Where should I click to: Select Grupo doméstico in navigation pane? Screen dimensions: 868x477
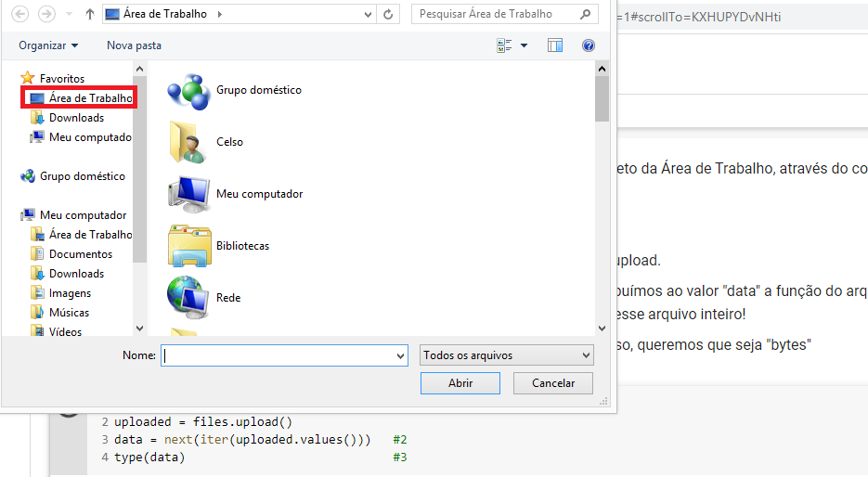coord(72,176)
